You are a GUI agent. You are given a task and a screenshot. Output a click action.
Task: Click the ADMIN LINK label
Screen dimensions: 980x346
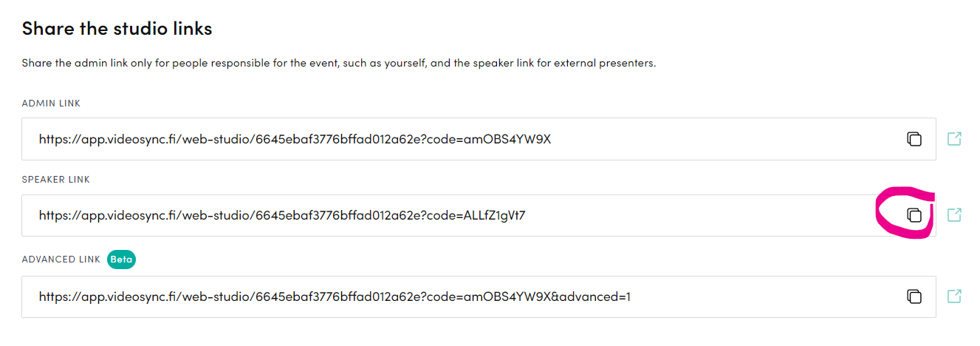click(x=51, y=104)
